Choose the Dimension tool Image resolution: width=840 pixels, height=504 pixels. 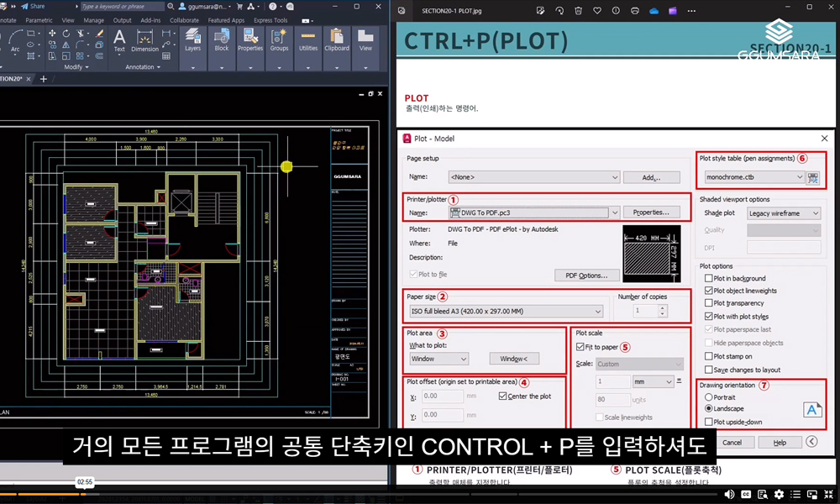pyautogui.click(x=144, y=39)
